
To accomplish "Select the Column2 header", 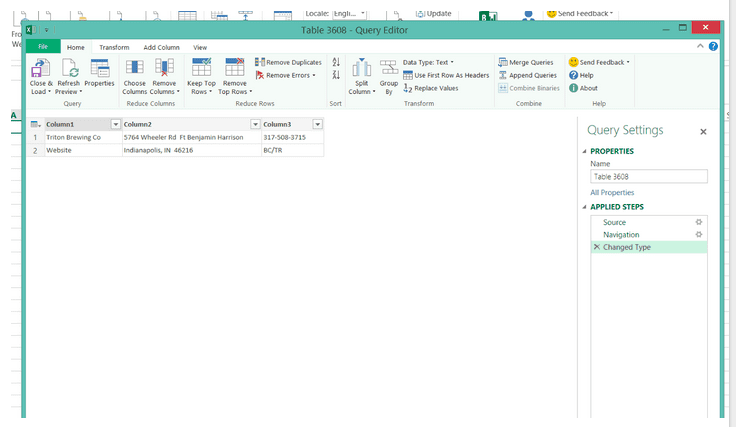I will (x=186, y=124).
